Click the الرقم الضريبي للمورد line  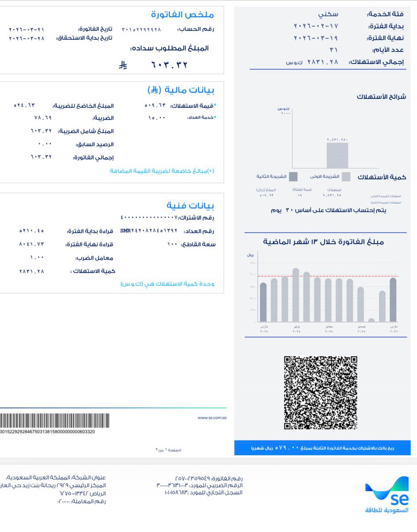tap(200, 485)
